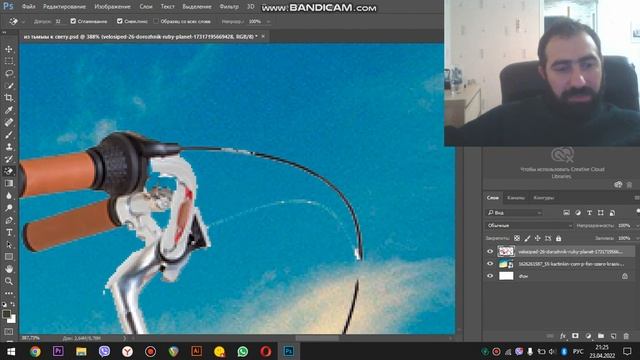Create a new layer
The height and width of the screenshot is (360, 640).
[x=613, y=336]
